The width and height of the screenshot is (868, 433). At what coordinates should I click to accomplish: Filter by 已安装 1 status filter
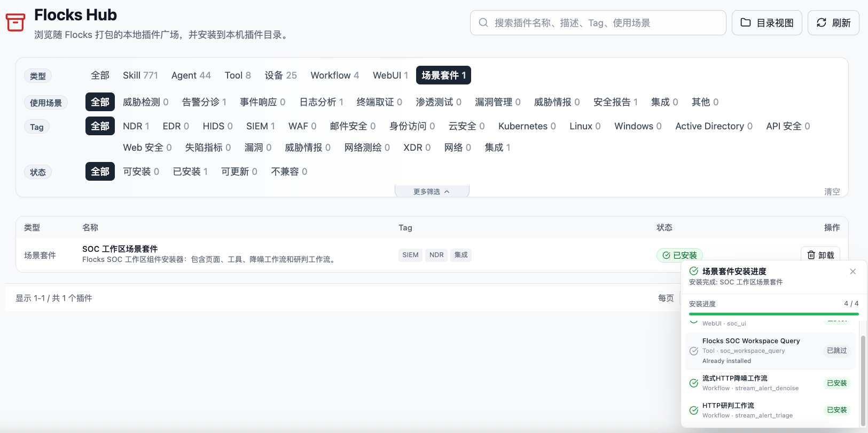(x=190, y=172)
